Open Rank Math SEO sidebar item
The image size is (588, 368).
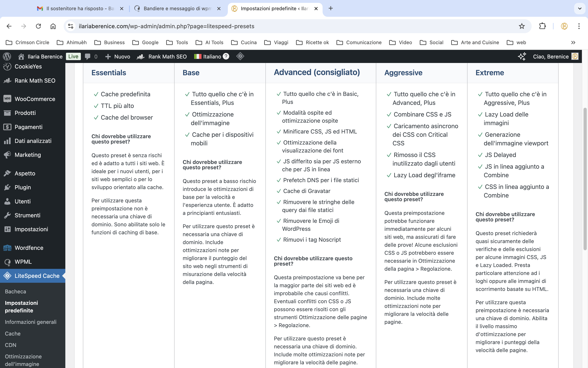(32, 81)
